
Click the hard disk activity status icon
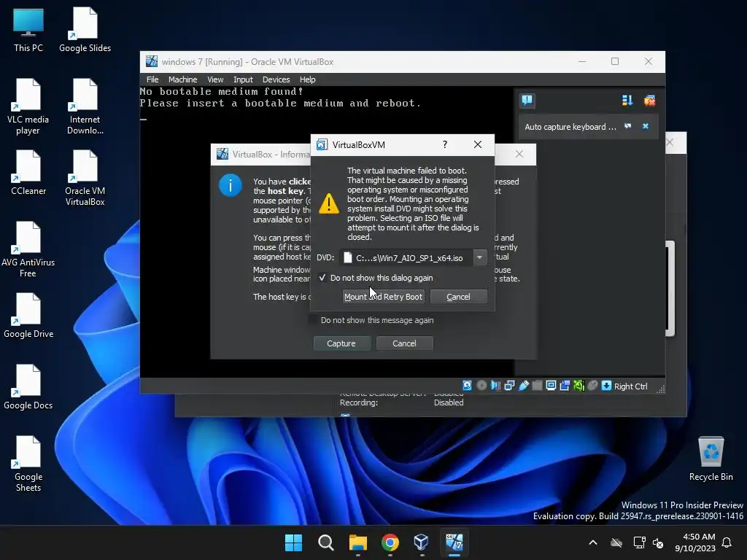[468, 385]
